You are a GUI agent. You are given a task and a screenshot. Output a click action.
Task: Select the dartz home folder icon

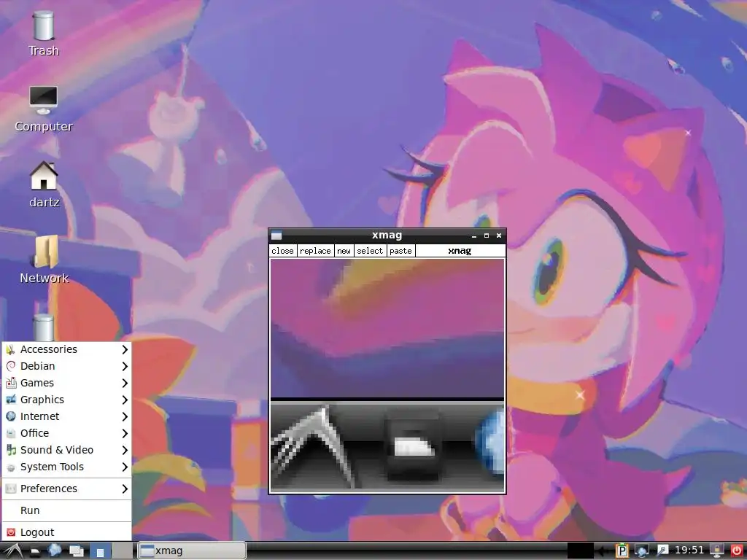click(44, 184)
